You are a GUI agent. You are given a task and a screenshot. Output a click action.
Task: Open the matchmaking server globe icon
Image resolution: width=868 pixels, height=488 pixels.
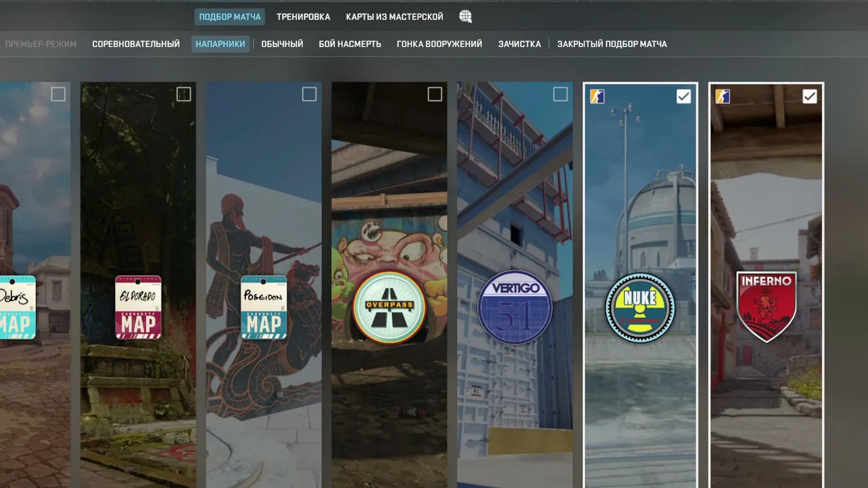[x=465, y=17]
